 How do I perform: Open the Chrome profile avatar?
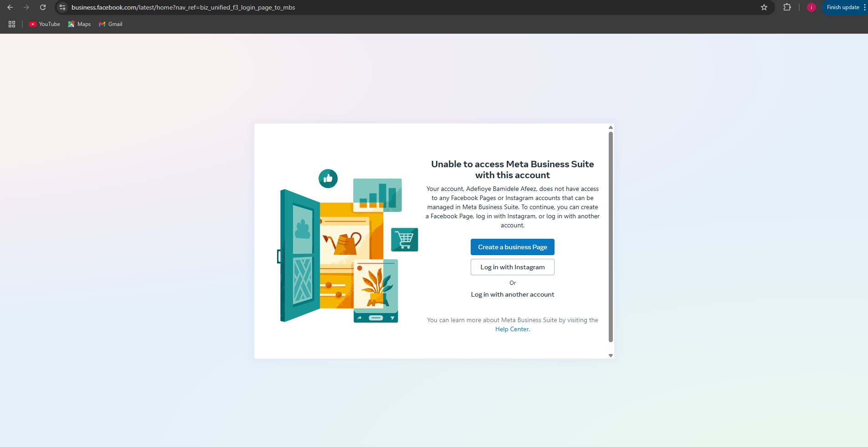pyautogui.click(x=811, y=7)
